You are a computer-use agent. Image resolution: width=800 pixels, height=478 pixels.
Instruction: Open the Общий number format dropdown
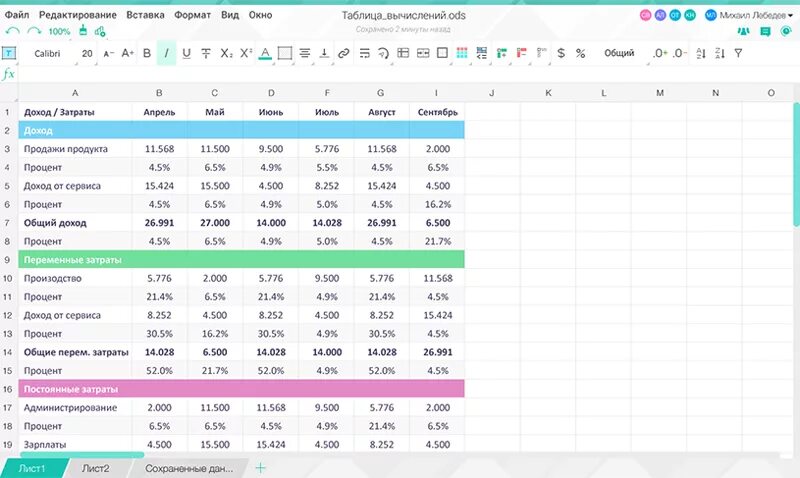[x=619, y=53]
